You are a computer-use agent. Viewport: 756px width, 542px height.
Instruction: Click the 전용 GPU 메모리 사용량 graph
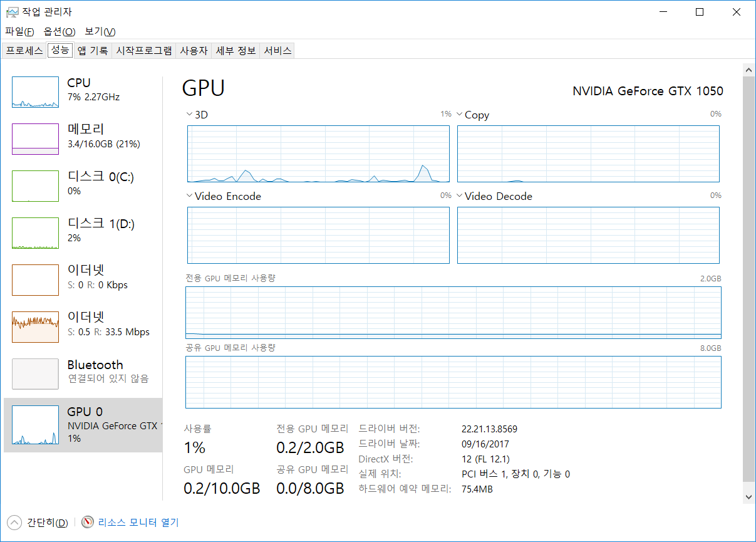coord(453,313)
